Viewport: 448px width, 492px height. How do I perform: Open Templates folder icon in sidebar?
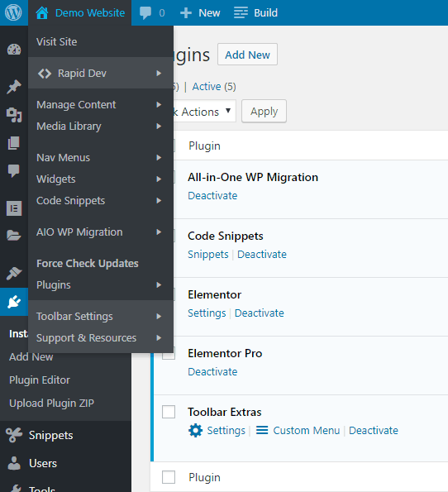tap(14, 236)
